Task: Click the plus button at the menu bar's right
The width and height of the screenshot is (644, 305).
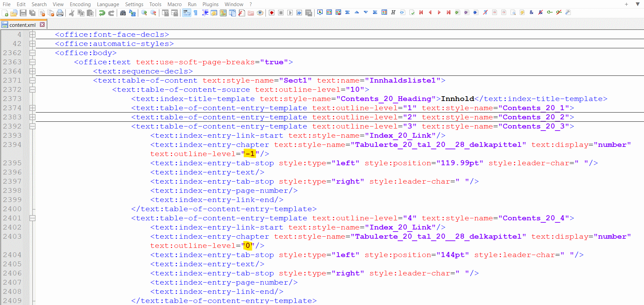Action: click(x=626, y=4)
